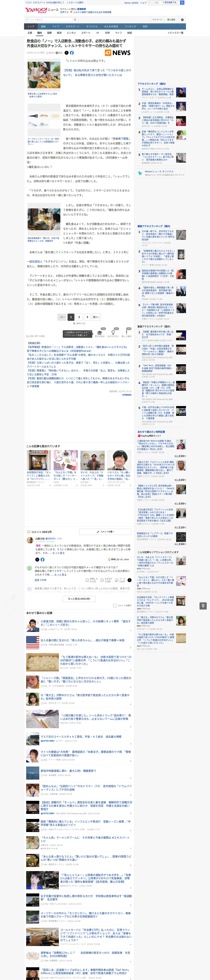Image resolution: width=210 pixels, height=980 pixels.
Task: Expand second comment with もっと見る
Action: [x=61, y=575]
